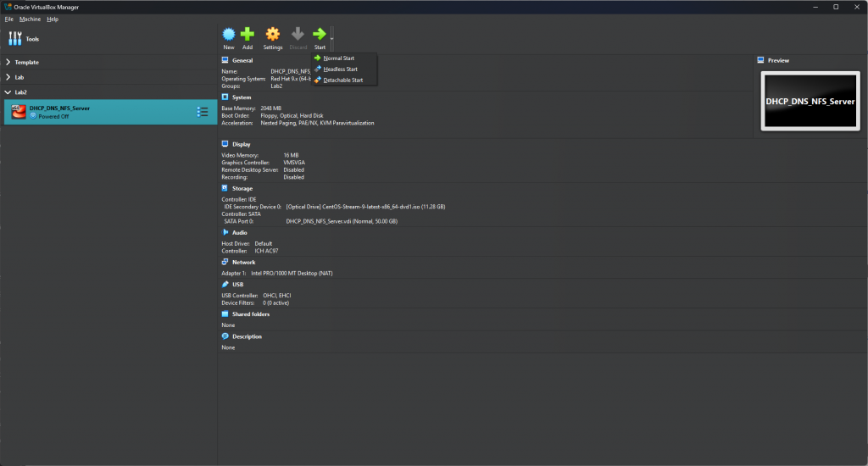Click the Description section heading

point(247,336)
